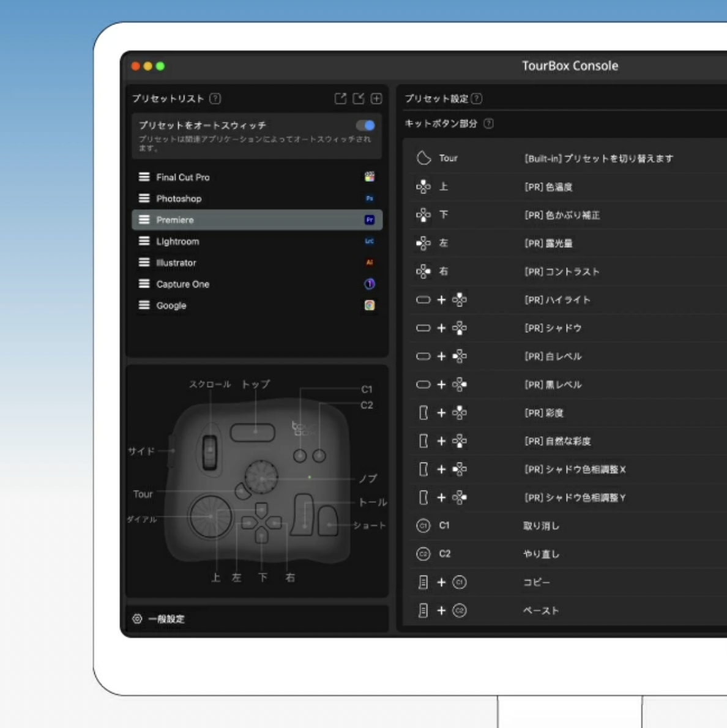Click the Final Cut Pro app icon
The image size is (727, 728).
(x=369, y=176)
